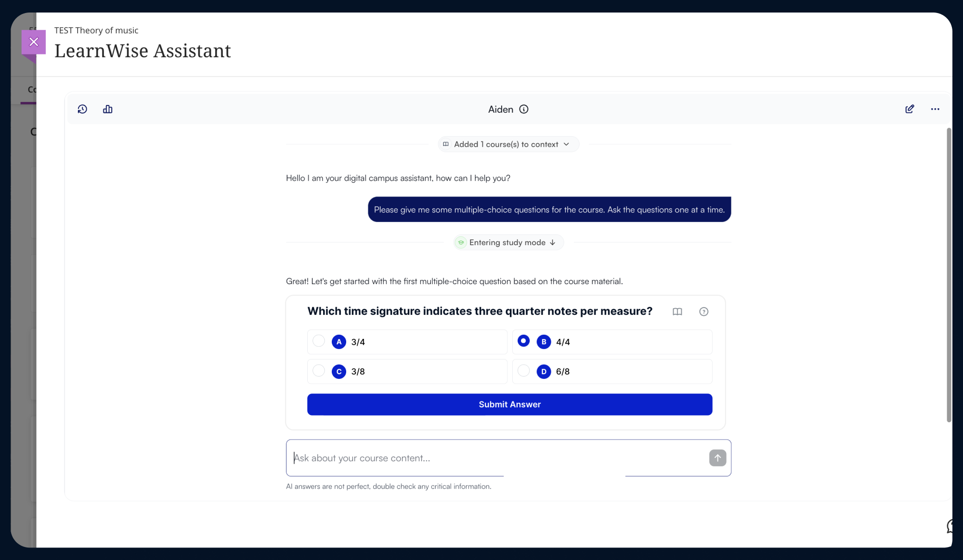Click the Aiden assistant name header
This screenshot has width=963, height=560.
501,109
